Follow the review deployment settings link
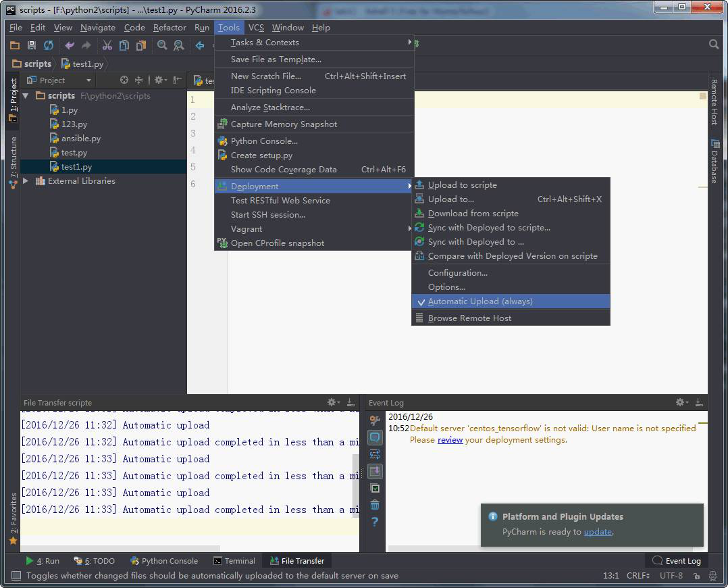728x588 pixels. tap(450, 440)
